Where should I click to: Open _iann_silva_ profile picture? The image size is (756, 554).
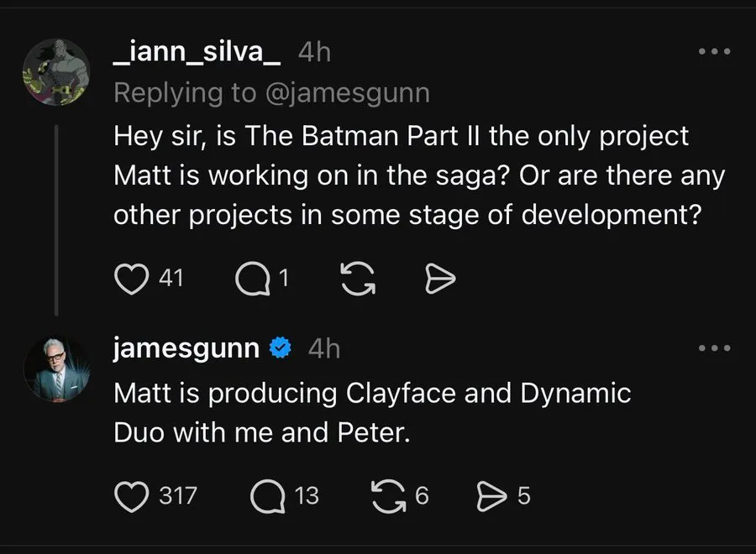55,71
